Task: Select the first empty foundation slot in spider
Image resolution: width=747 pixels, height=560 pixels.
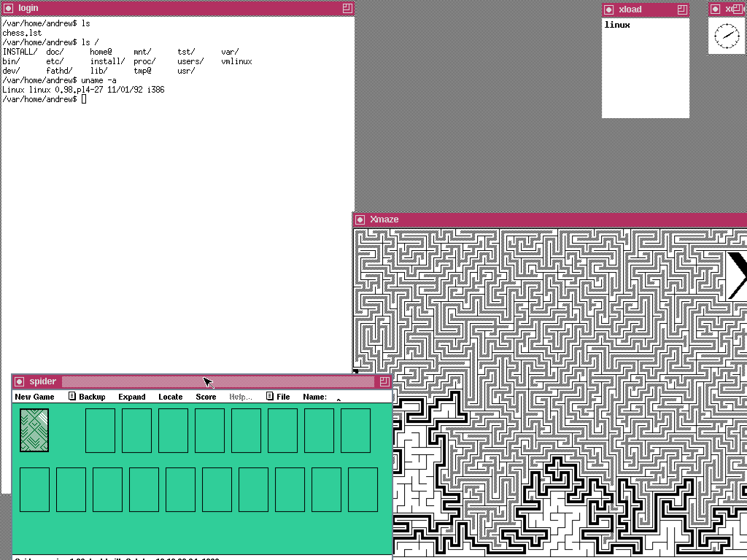Action: [100, 430]
